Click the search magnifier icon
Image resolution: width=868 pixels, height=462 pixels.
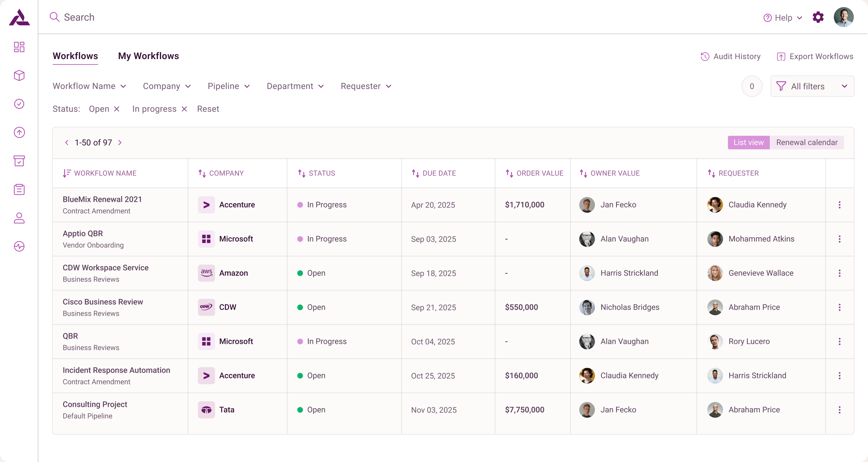pos(54,17)
